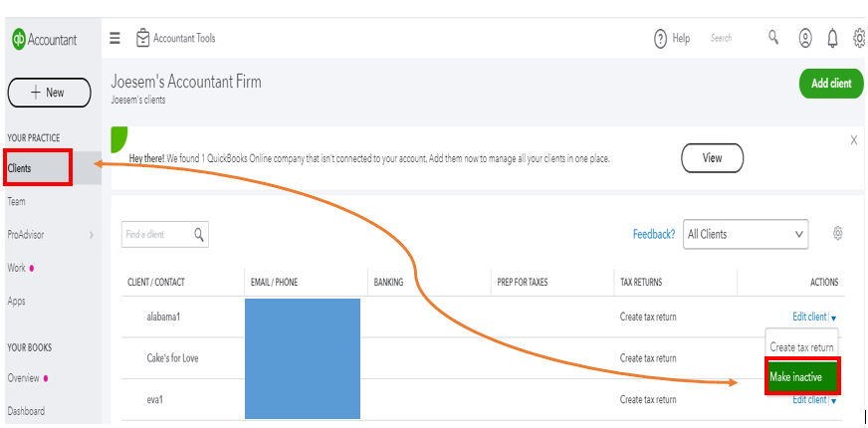Open Dashboard in the sidebar
The width and height of the screenshot is (868, 428).
(26, 411)
